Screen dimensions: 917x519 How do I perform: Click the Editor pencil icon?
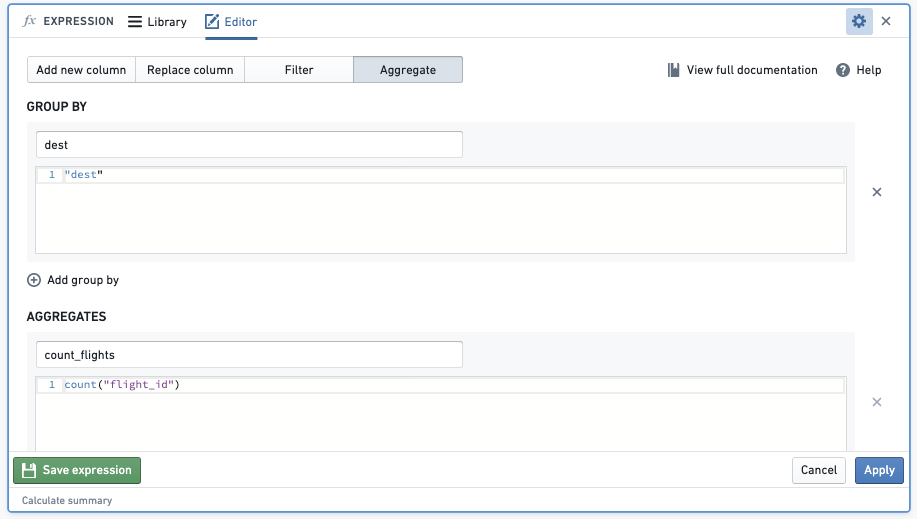tap(212, 22)
